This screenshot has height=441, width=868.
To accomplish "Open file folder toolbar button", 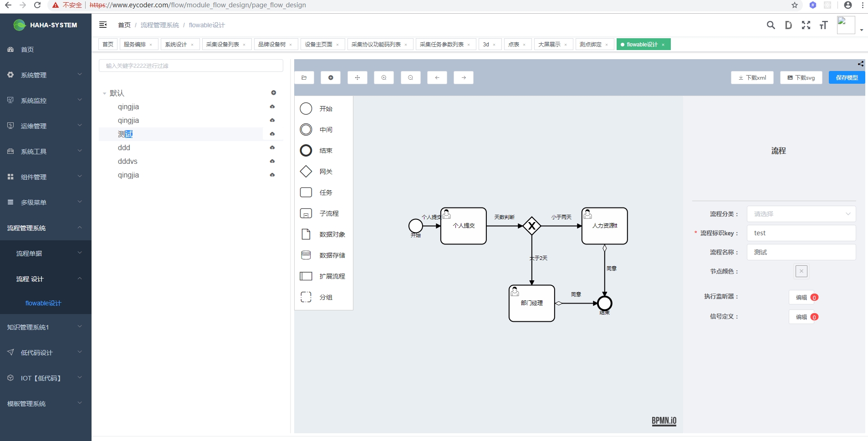I will [304, 78].
